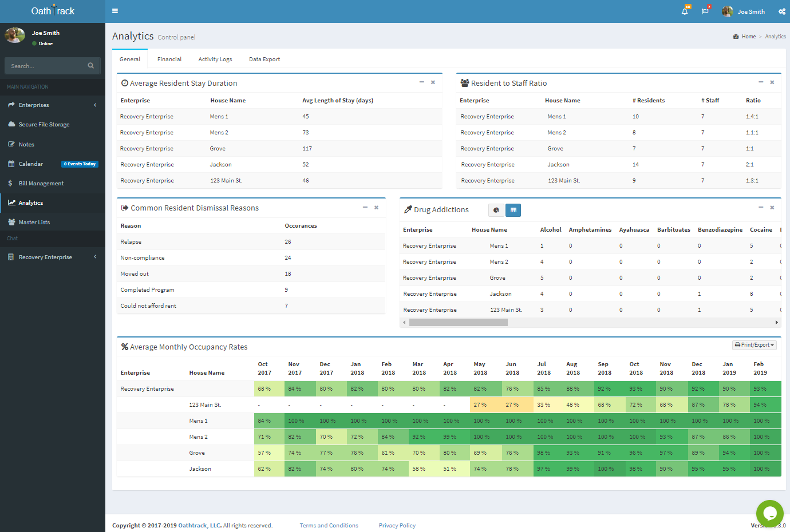Open Bill Management

coord(53,184)
